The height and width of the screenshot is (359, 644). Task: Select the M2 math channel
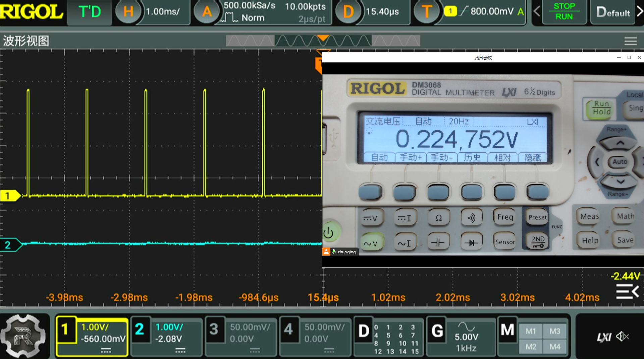[531, 347]
